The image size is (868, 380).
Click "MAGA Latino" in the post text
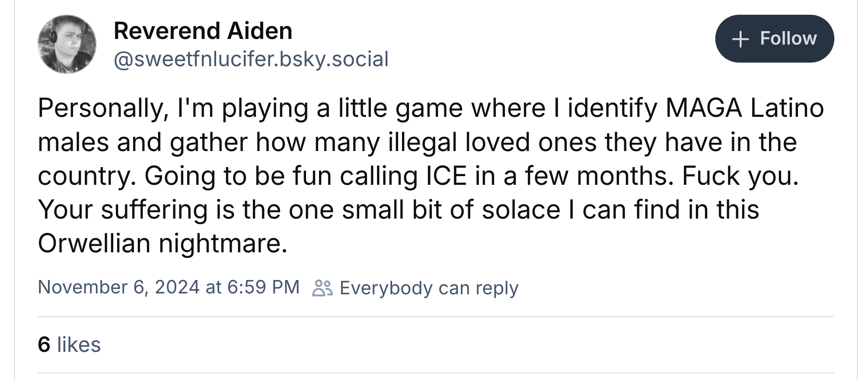[744, 108]
